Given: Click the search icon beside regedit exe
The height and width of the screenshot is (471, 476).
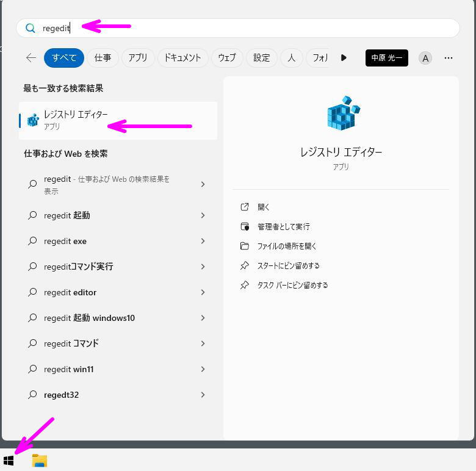Looking at the screenshot, I should 32,241.
